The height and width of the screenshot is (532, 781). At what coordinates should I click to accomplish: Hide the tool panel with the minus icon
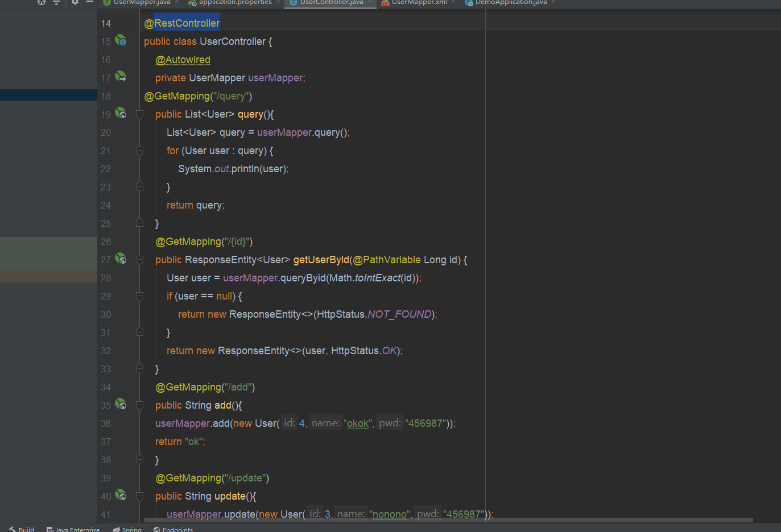pos(90,2)
